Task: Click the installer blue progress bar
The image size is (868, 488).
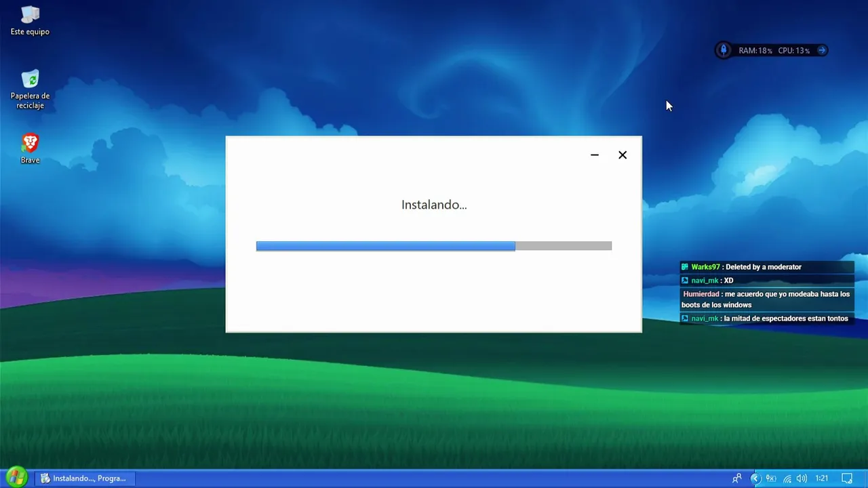Action: point(434,246)
